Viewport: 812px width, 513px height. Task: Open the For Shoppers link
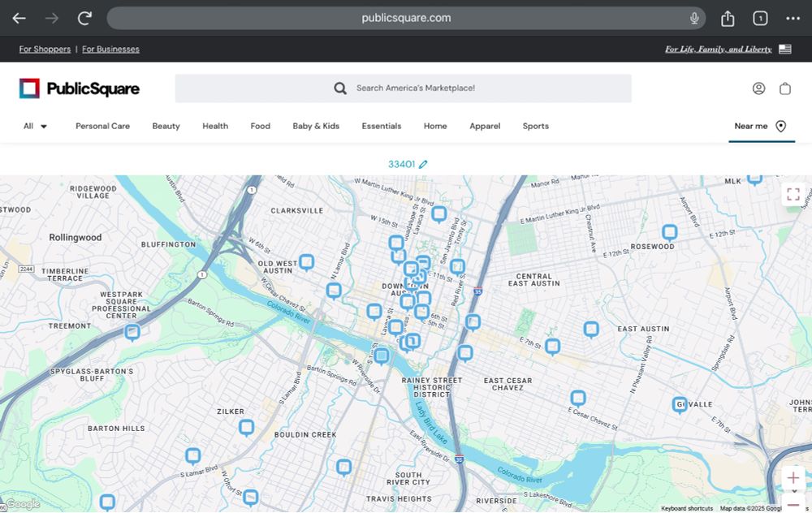45,50
